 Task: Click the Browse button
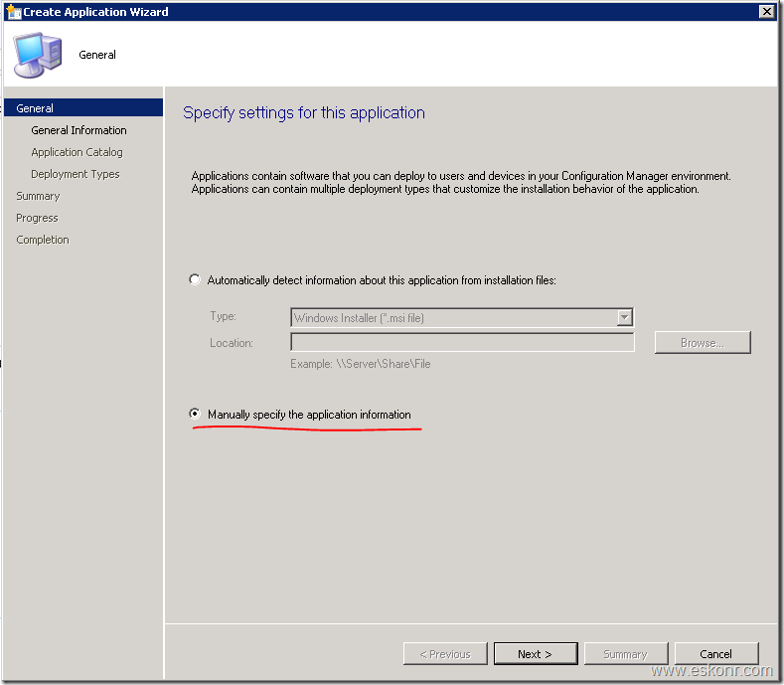pos(702,342)
